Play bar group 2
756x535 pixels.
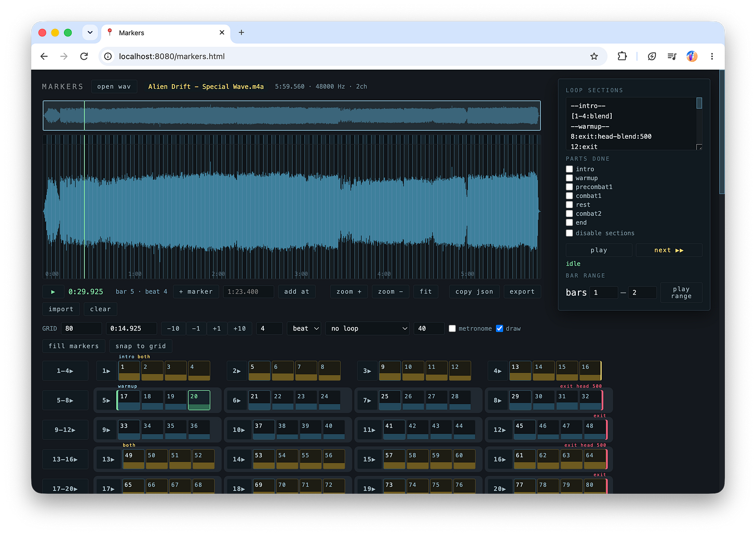click(237, 371)
